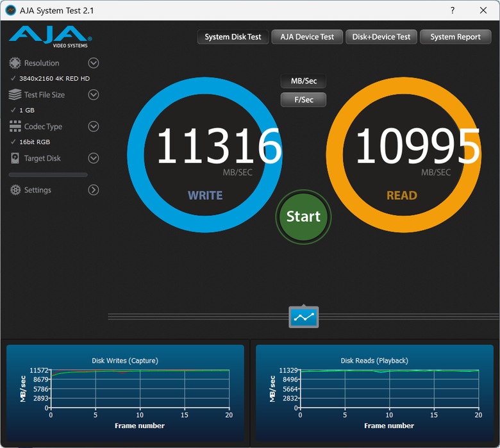
Task: Click the Disk Writes (Capture) graph
Action: pos(125,393)
